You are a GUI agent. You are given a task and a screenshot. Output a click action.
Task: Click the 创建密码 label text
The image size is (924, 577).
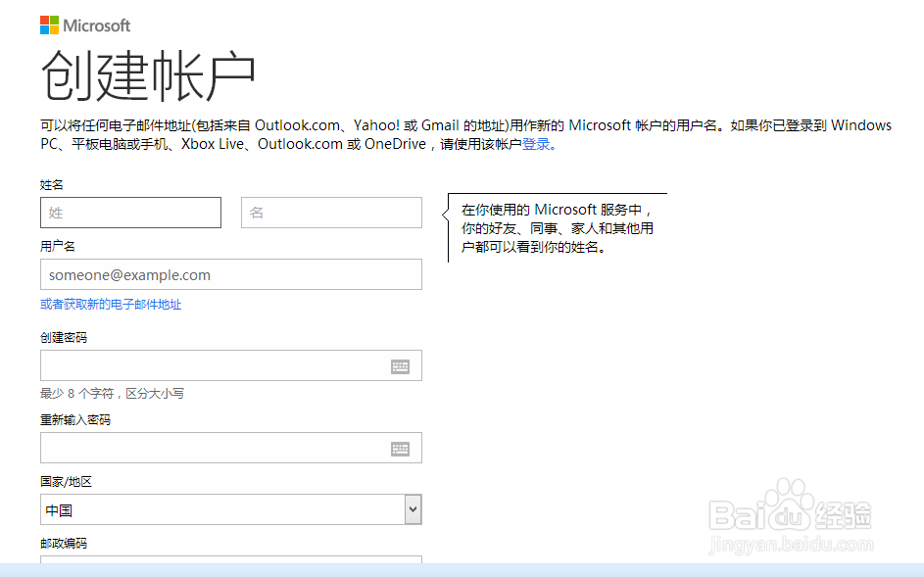(x=64, y=338)
